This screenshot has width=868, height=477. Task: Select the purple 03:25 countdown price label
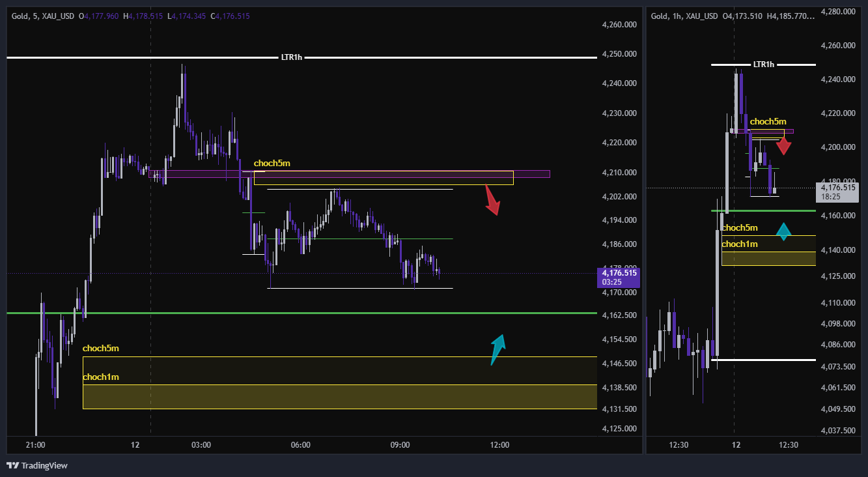(619, 278)
